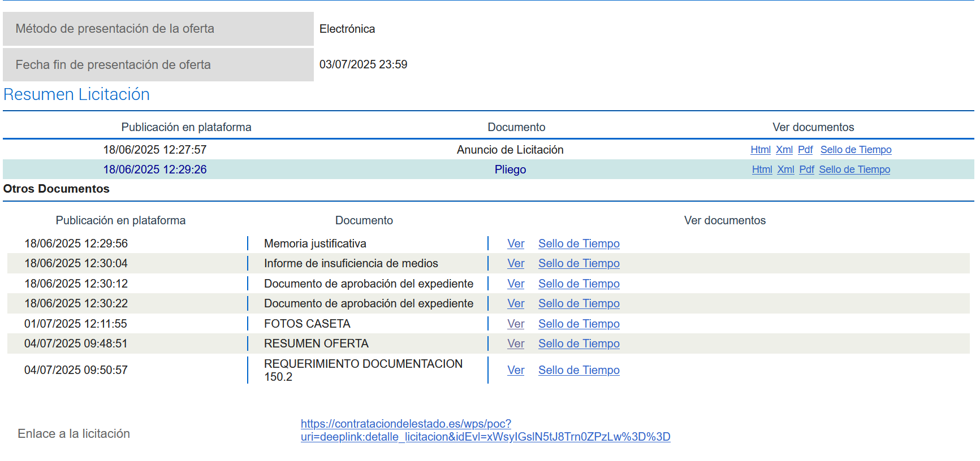Click Ver for RESUMEN OFERTA document
Viewport: 980px width, 461px height.
pyautogui.click(x=516, y=343)
